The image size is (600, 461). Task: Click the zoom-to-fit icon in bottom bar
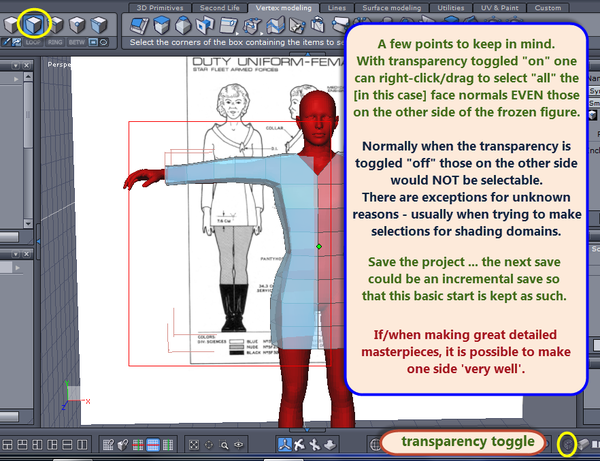(194, 445)
